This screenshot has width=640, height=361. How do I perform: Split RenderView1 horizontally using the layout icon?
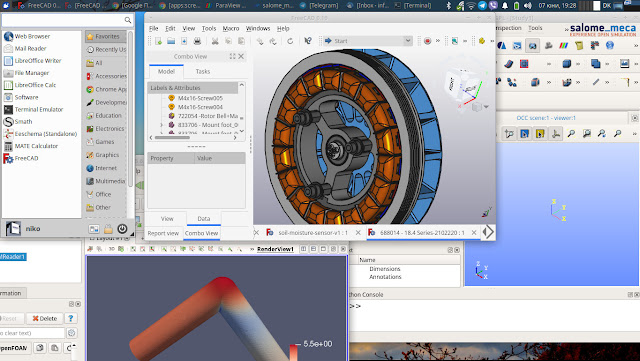(304, 249)
